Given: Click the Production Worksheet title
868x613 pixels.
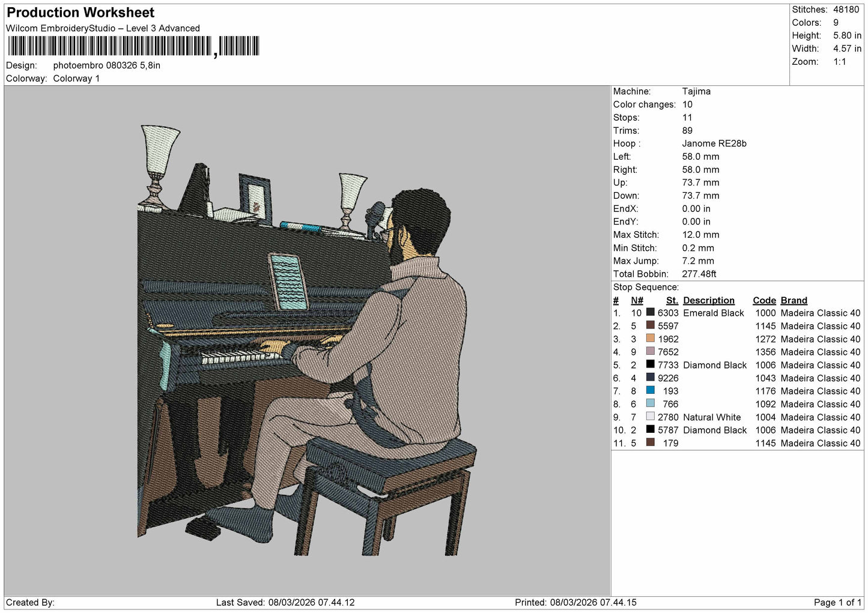Looking at the screenshot, I should pos(80,13).
